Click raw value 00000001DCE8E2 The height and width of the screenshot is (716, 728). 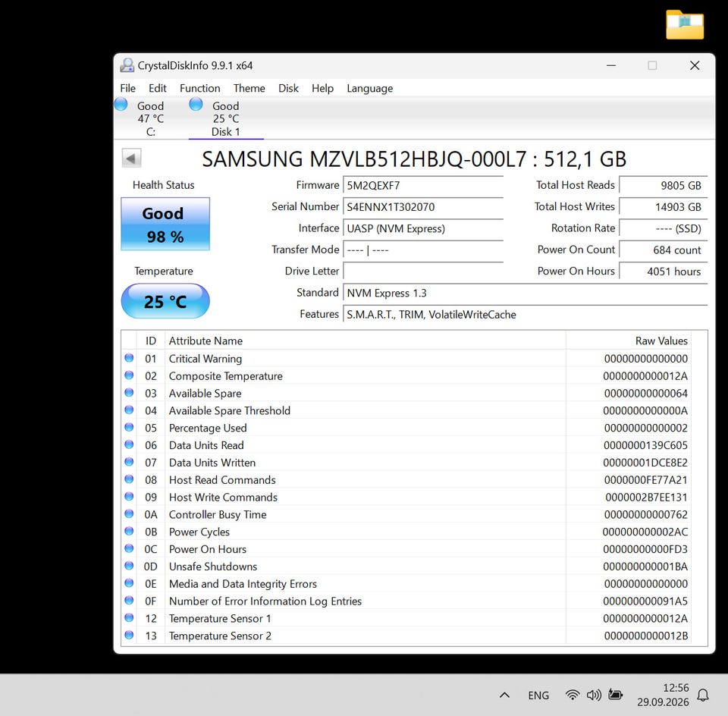coord(645,463)
